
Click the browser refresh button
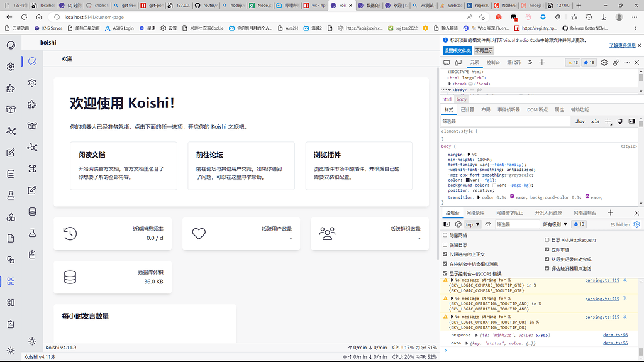tap(25, 17)
